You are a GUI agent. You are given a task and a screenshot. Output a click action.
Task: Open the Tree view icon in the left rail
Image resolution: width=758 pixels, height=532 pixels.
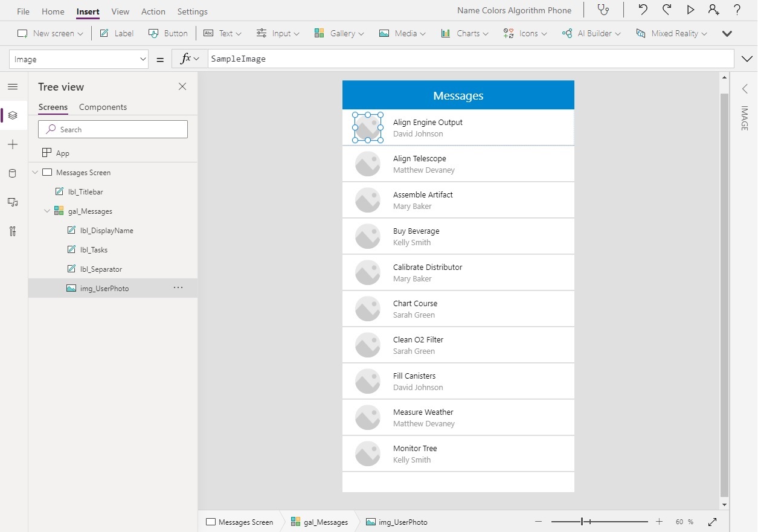point(12,115)
